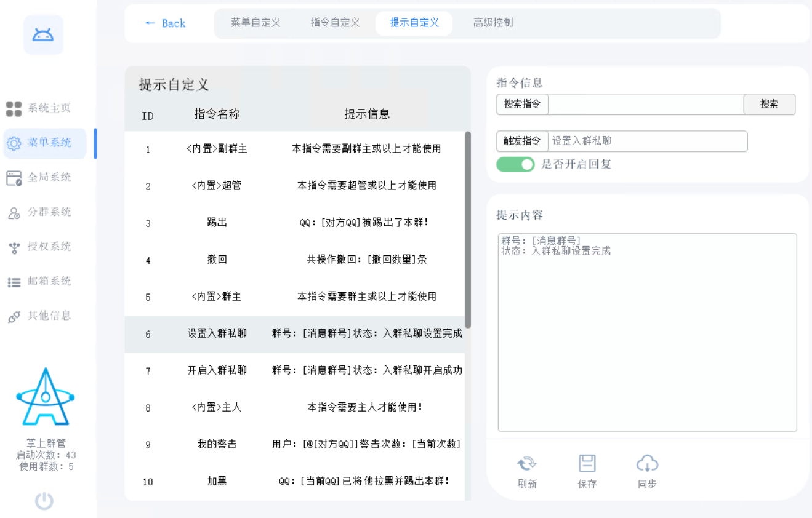
Task: Select row 6 设置入群私聊
Action: [x=294, y=334]
